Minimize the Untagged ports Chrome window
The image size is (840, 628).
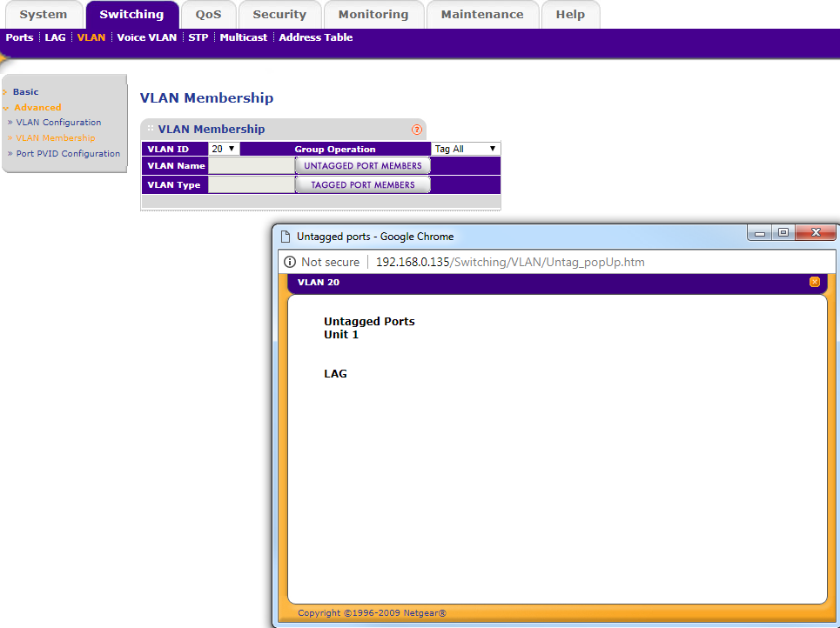tap(761, 232)
